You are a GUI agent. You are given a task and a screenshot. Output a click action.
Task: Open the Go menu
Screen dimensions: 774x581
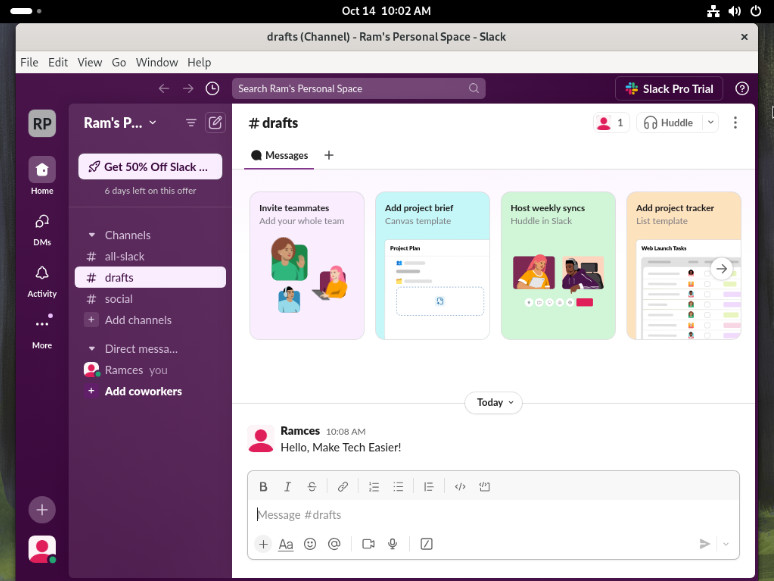[118, 62]
